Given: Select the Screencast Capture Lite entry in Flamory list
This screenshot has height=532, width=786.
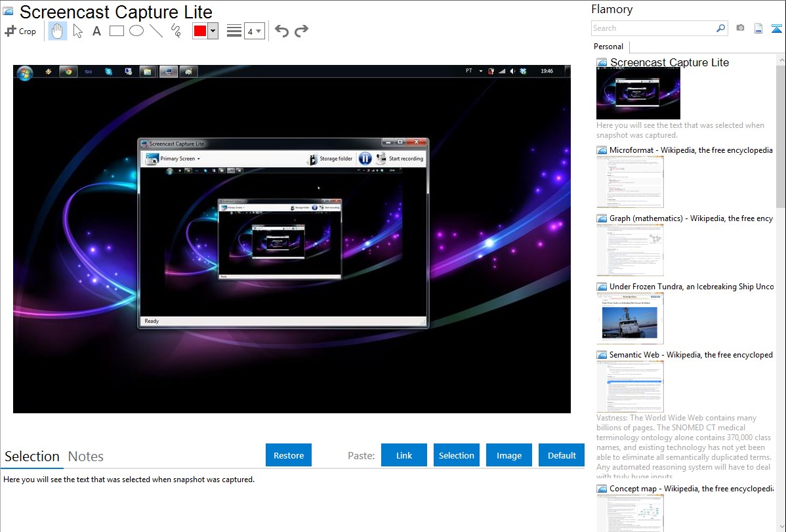Looking at the screenshot, I should (x=669, y=63).
